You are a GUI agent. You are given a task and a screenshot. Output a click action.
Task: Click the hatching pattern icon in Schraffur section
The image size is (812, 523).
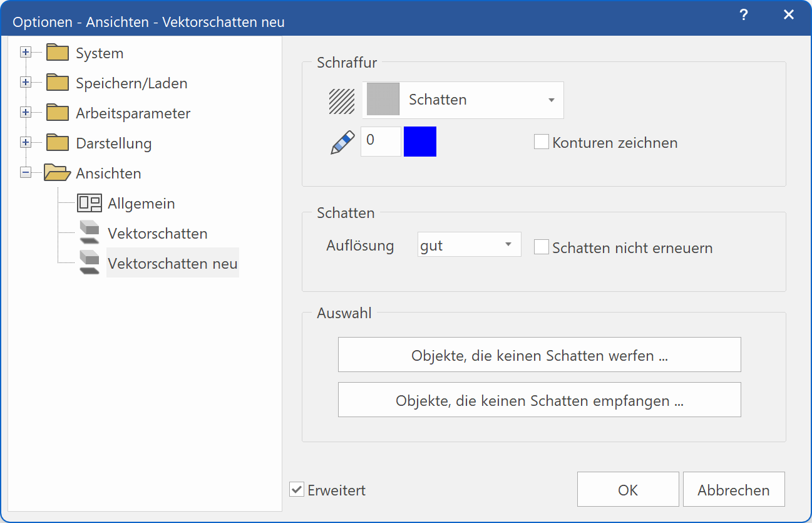tap(341, 100)
